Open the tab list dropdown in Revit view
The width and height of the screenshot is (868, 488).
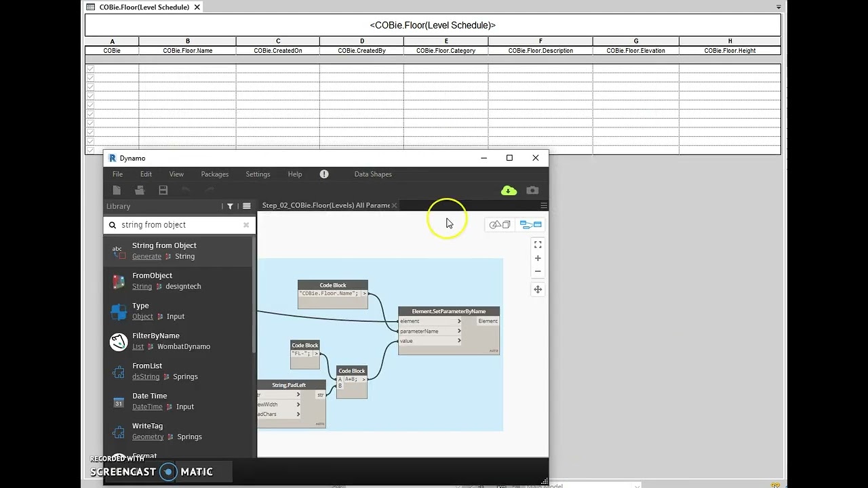click(778, 7)
